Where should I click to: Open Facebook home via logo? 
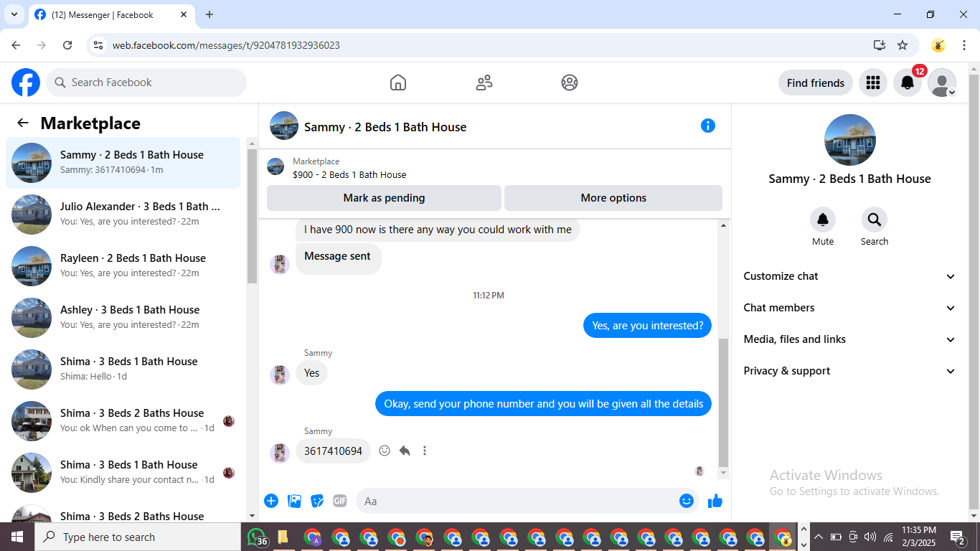26,83
